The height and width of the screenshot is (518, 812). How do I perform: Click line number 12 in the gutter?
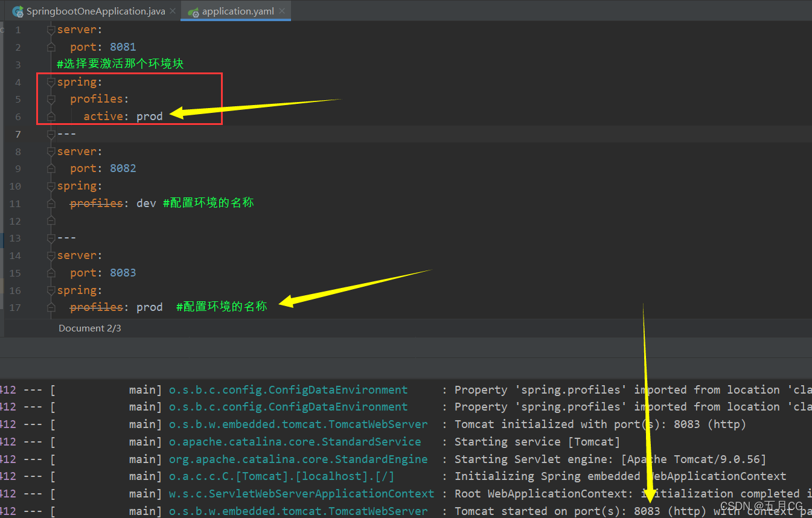[15, 221]
